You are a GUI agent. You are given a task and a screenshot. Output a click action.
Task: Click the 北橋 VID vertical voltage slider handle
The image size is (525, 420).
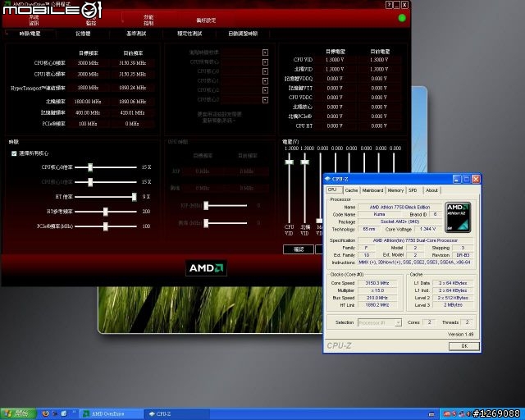click(x=304, y=162)
